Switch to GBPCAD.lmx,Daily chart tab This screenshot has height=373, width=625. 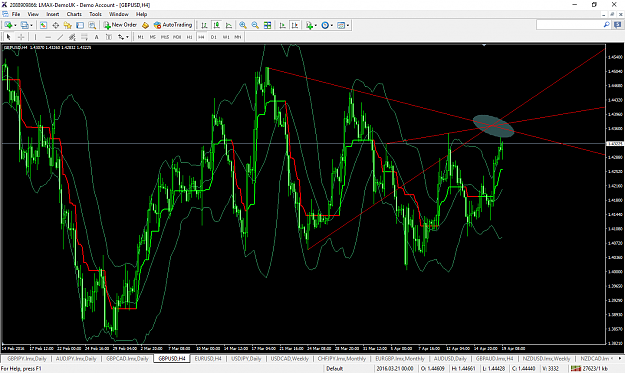(127, 359)
